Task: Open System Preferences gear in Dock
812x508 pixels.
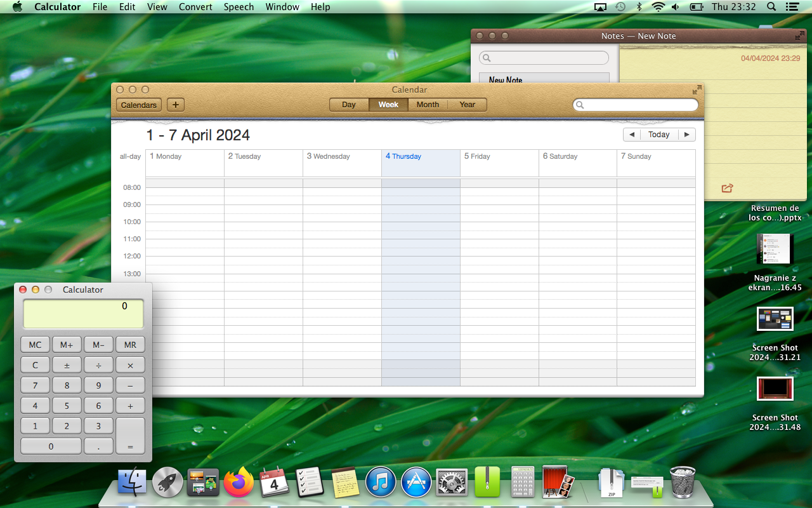Action: tap(452, 483)
